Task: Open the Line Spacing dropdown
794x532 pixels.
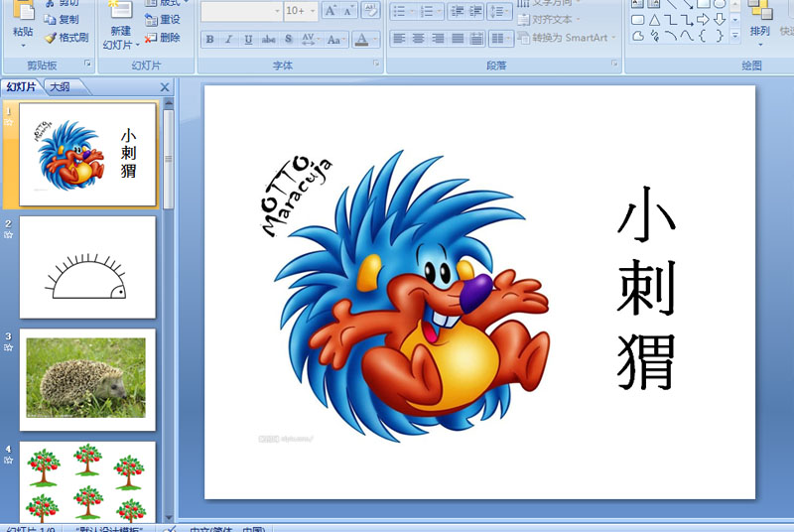Action: point(499,11)
